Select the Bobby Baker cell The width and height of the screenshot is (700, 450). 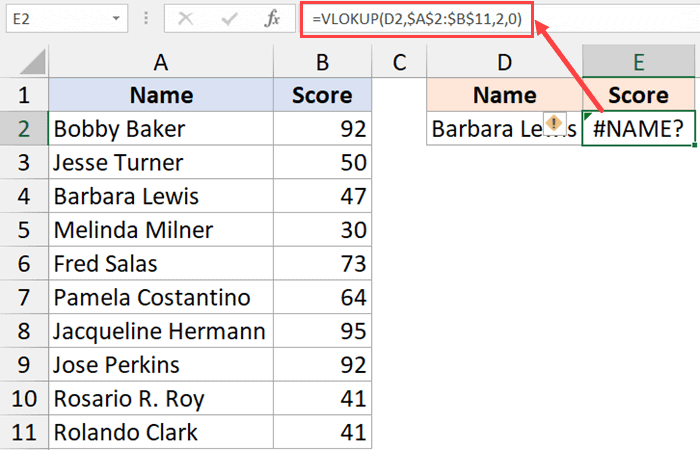click(x=160, y=129)
